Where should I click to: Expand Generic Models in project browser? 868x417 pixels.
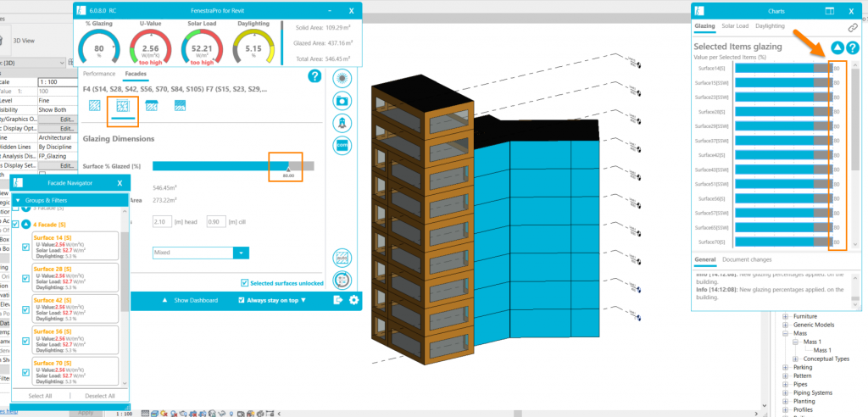[x=786, y=325]
